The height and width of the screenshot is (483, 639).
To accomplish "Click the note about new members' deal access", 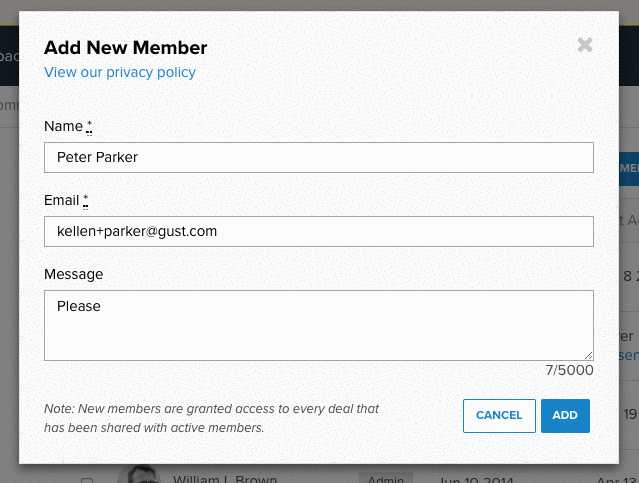I will tap(212, 418).
